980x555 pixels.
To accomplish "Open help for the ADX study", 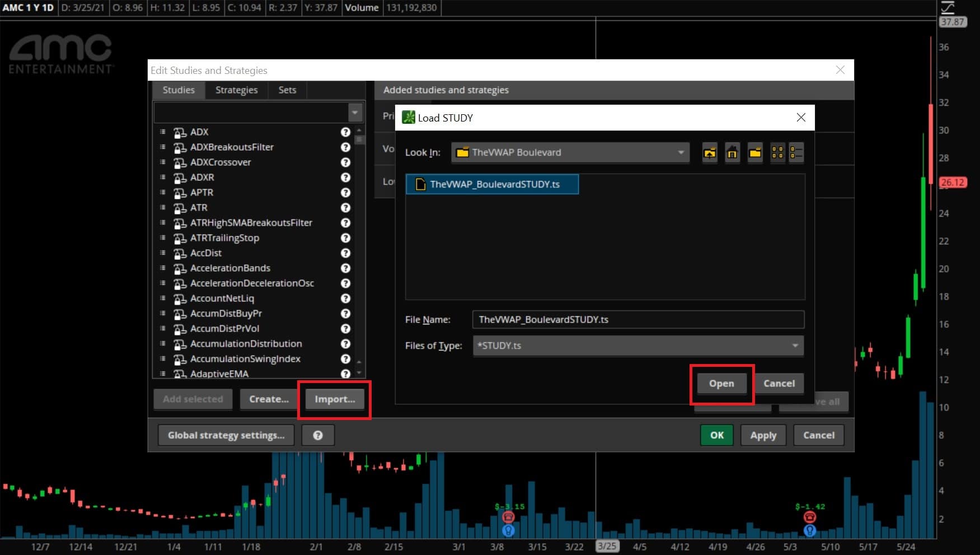I will tap(345, 132).
